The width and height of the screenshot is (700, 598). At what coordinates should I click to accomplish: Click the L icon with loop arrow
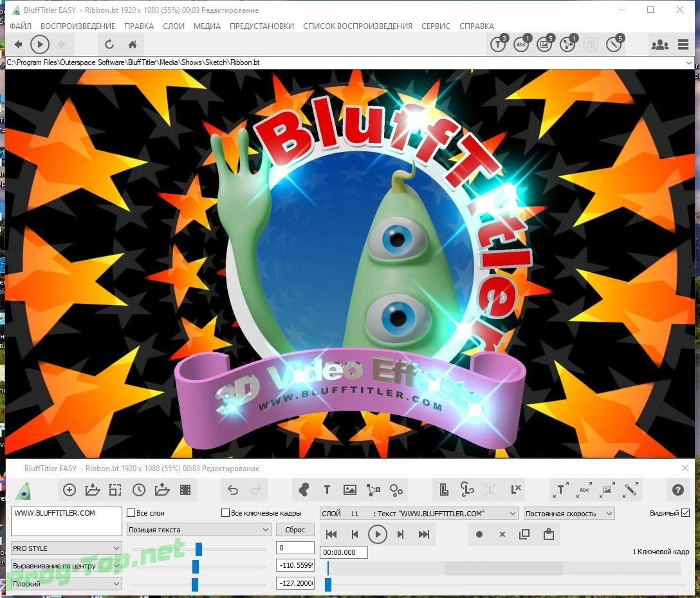[x=467, y=490]
